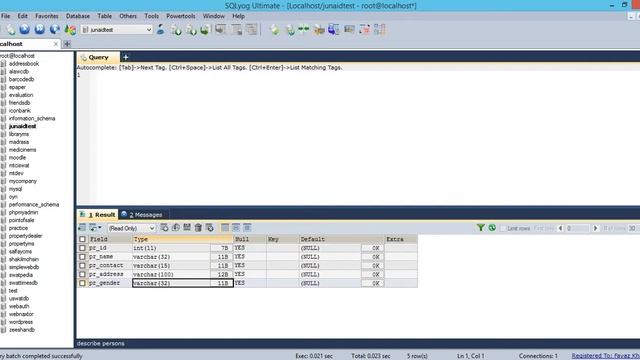Open the junaidtest database dropdown
640x360 pixels.
tap(117, 29)
